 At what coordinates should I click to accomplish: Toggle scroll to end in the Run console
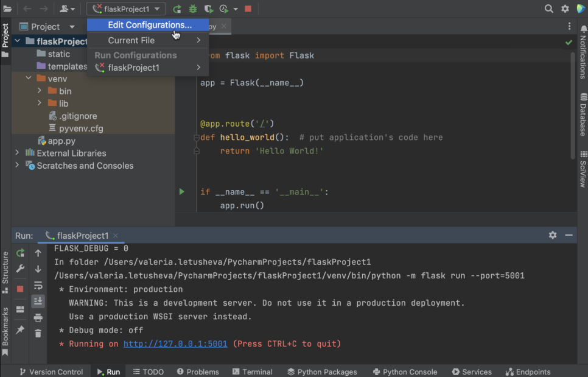(38, 301)
